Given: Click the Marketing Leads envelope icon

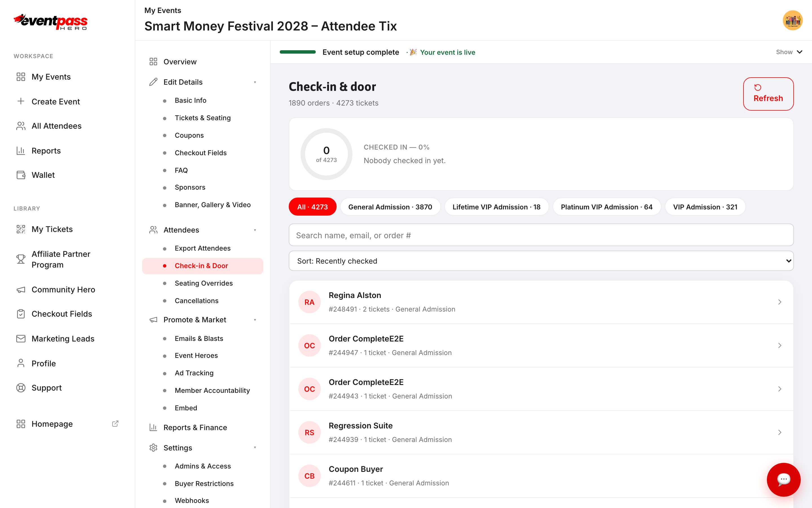Looking at the screenshot, I should (21, 339).
